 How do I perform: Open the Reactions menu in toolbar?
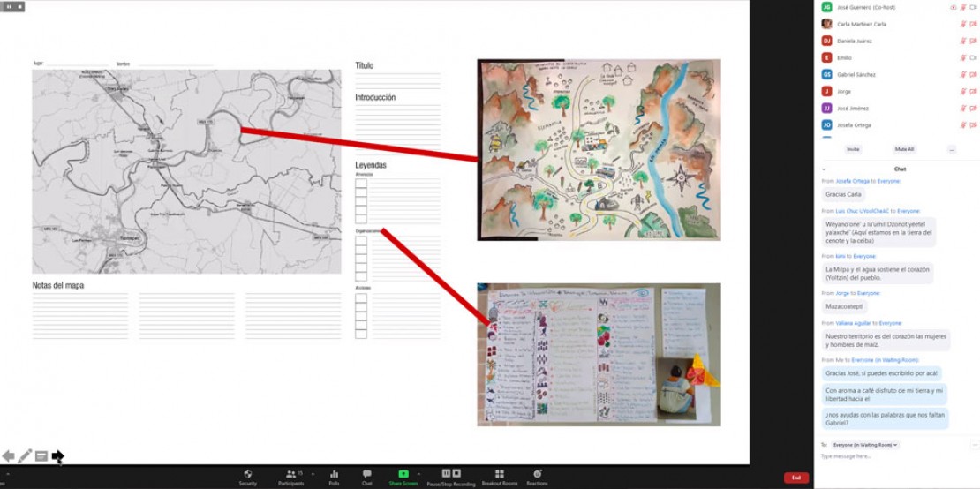tap(537, 478)
